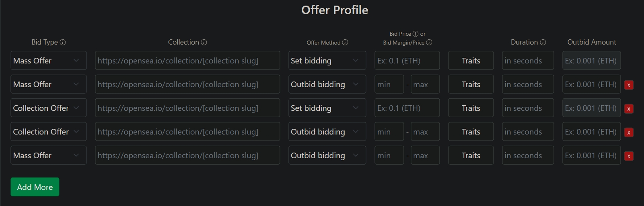644x206 pixels.
Task: Focus the max field in the last row
Action: click(x=425, y=155)
